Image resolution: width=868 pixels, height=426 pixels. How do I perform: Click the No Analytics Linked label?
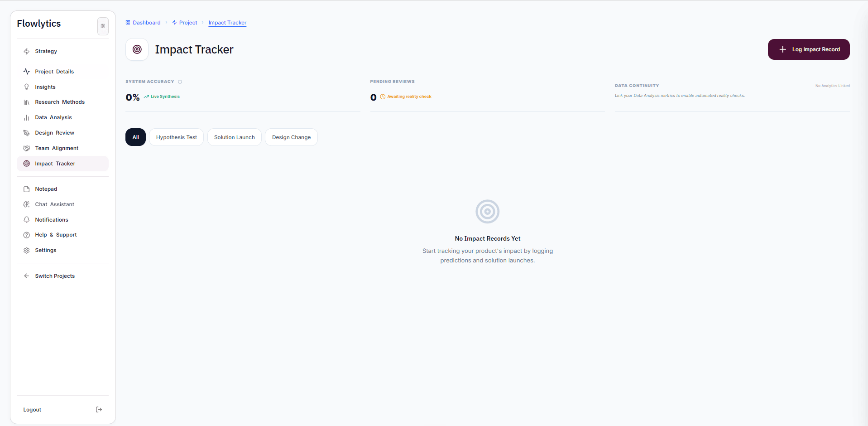pos(832,86)
